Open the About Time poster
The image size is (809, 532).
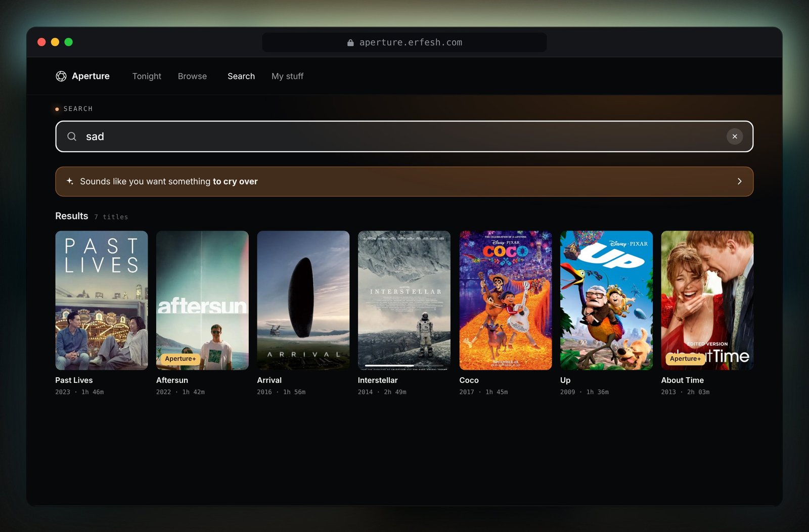click(707, 300)
